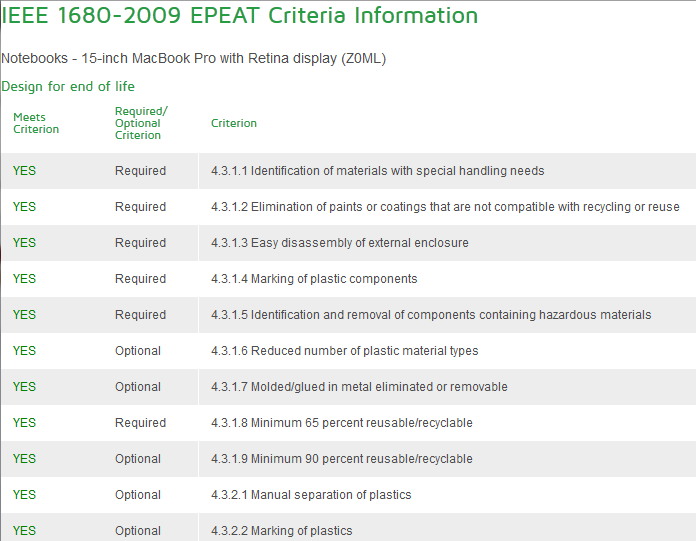Viewport: 696px width, 541px height.
Task: Click YES in the 4.3.1.1 row
Action: point(24,171)
